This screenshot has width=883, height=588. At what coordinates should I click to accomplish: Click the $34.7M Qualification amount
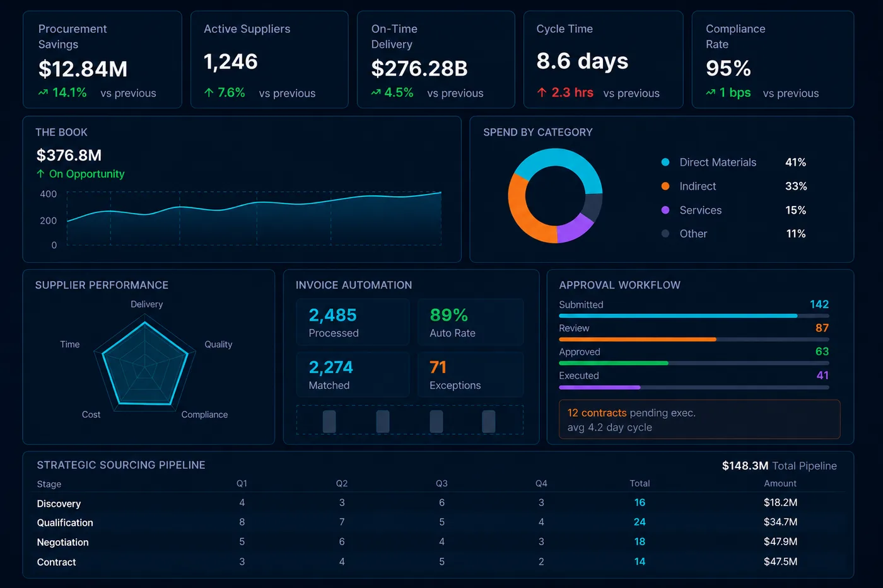780,522
